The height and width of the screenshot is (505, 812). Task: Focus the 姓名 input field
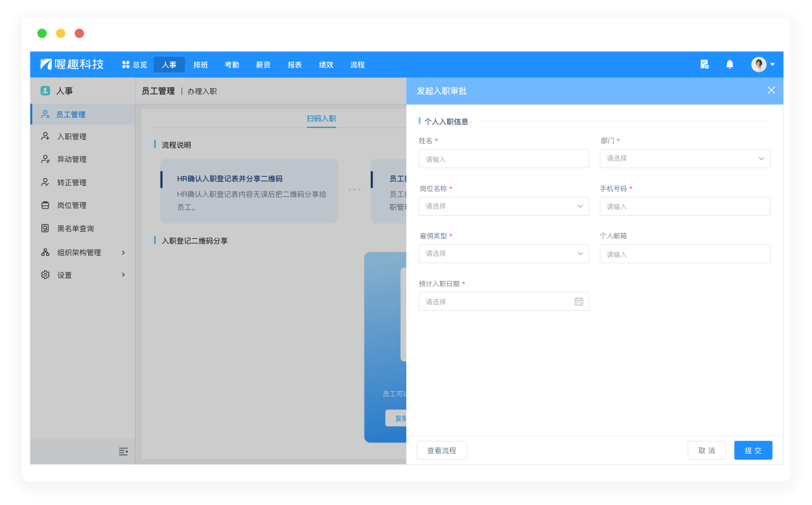tap(504, 159)
